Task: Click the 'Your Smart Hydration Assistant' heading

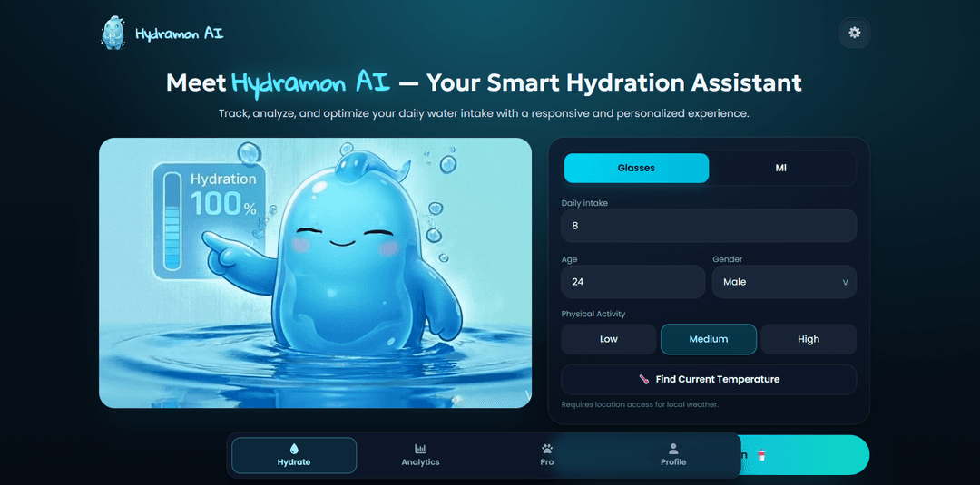Action: pyautogui.click(x=614, y=83)
